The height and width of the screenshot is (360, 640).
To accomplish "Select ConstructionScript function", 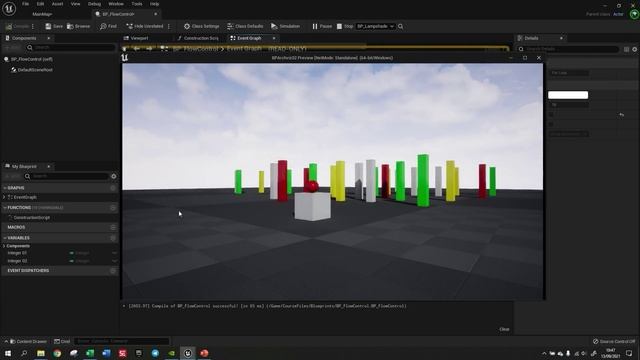I will 32,218.
